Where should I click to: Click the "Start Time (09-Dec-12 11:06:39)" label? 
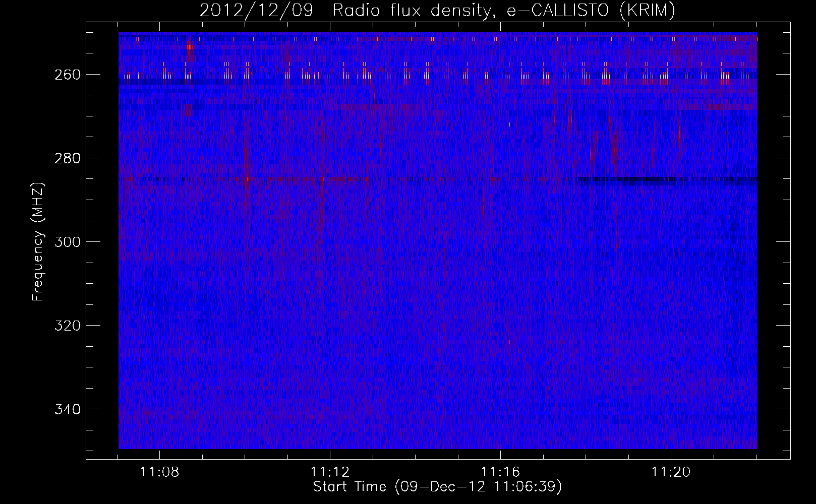pos(437,487)
